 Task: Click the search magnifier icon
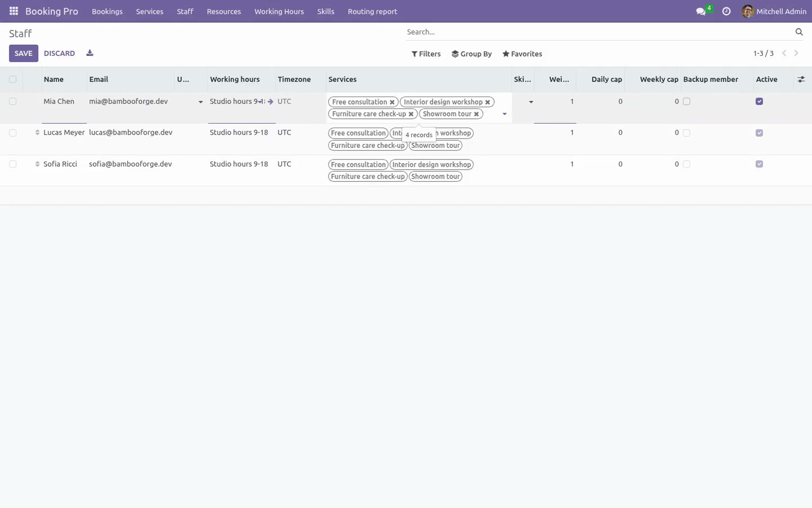(799, 32)
